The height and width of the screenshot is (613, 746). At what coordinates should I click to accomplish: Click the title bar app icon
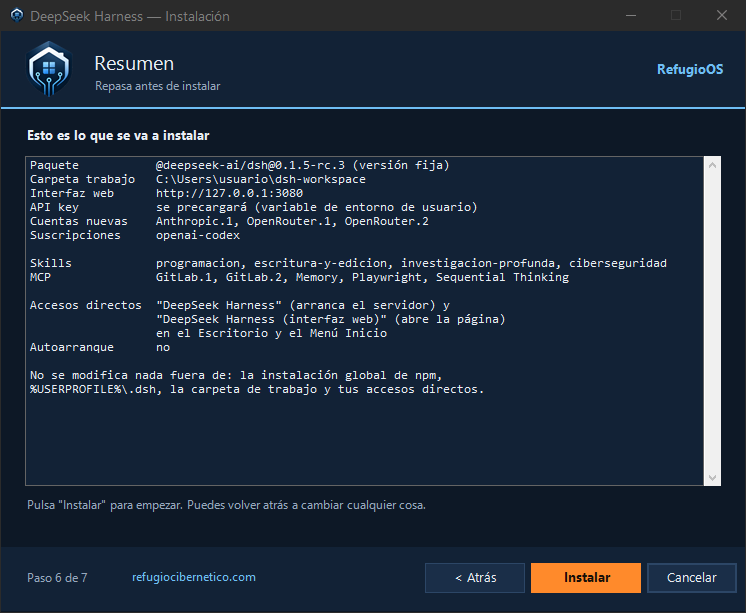pos(17,16)
